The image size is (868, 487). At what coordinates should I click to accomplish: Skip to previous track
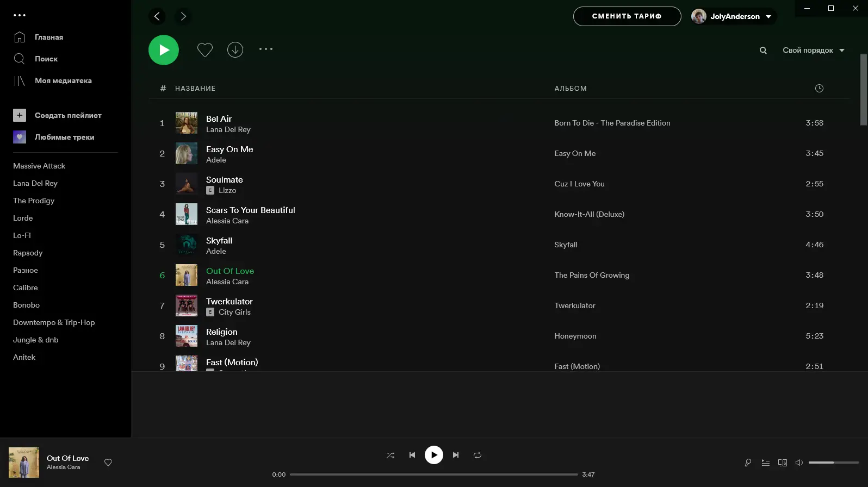(412, 455)
